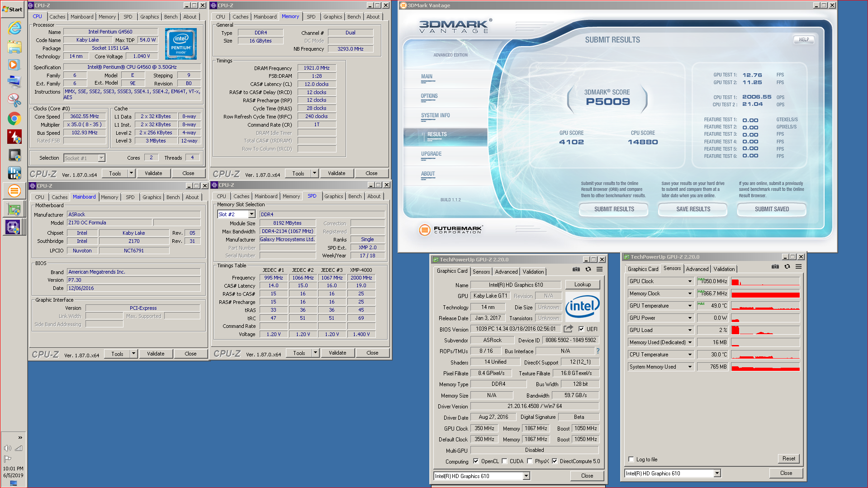868x488 pixels.
Task: Open hamburger menu in GPU-Z Graphics Card window
Action: point(599,269)
